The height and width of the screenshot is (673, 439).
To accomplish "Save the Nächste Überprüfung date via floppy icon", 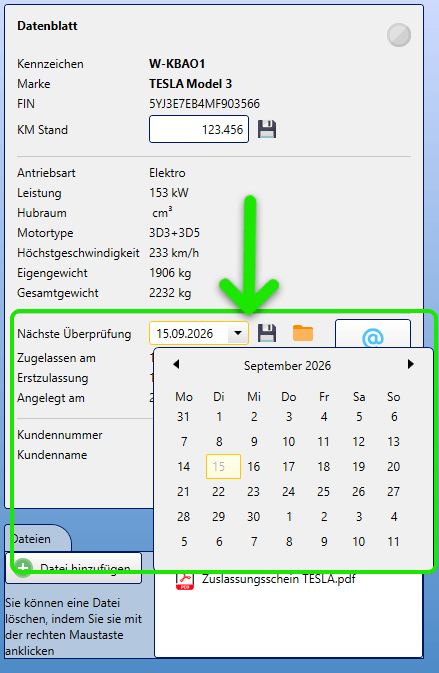I will [x=267, y=333].
